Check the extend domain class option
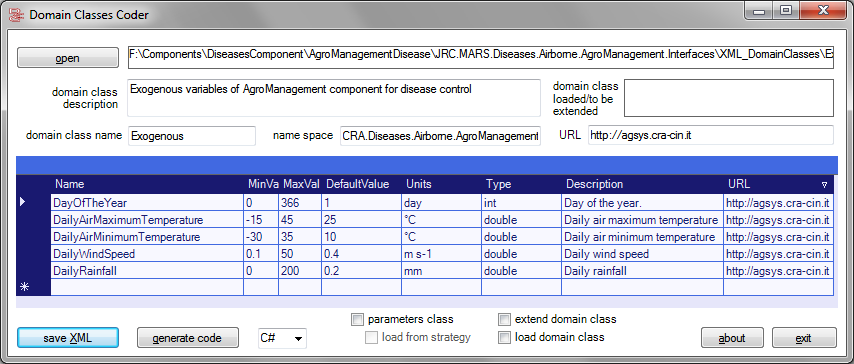854x364 pixels. coord(504,319)
